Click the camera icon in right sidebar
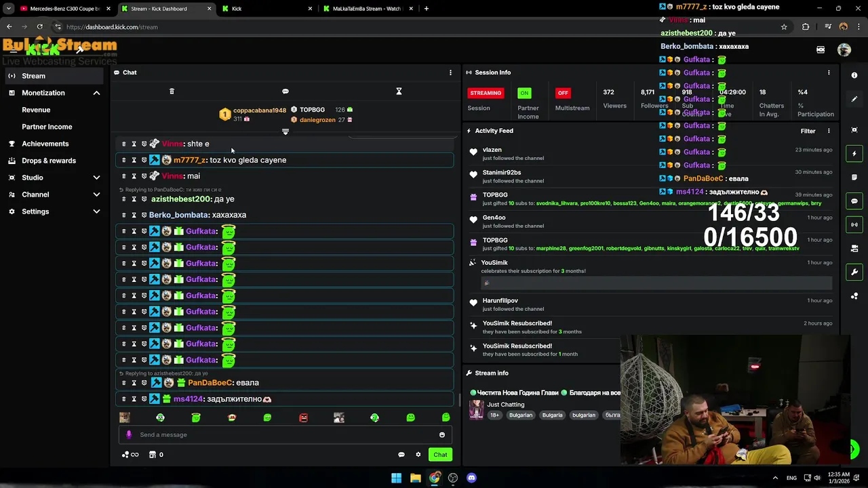868x488 pixels. pyautogui.click(x=854, y=248)
